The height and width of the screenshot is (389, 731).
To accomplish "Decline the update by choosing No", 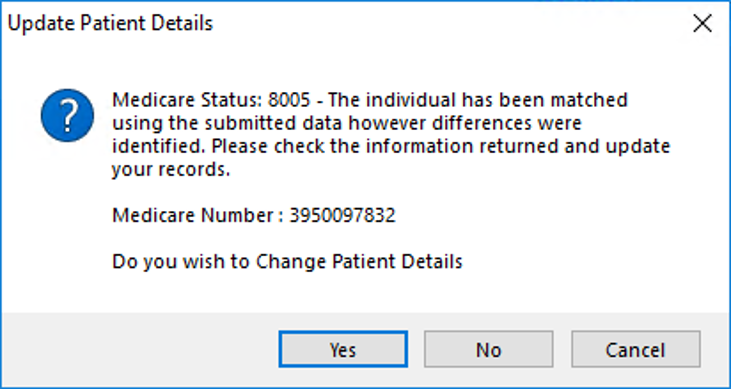I will click(x=489, y=349).
